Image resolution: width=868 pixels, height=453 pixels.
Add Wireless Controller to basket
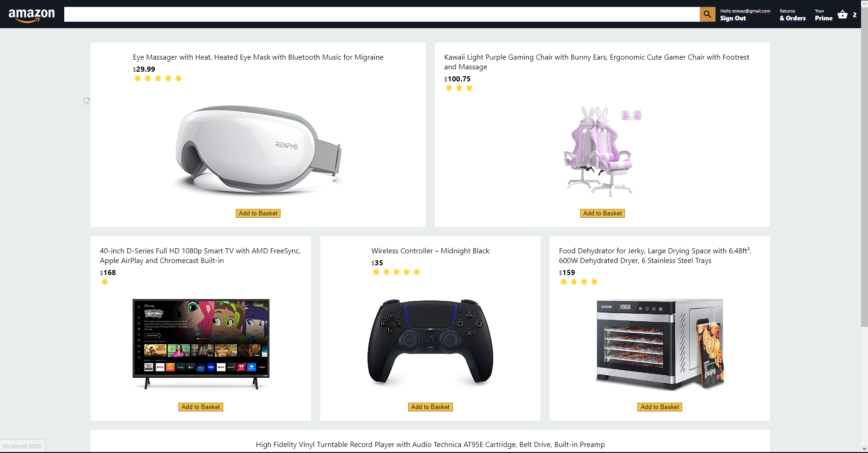click(x=430, y=407)
